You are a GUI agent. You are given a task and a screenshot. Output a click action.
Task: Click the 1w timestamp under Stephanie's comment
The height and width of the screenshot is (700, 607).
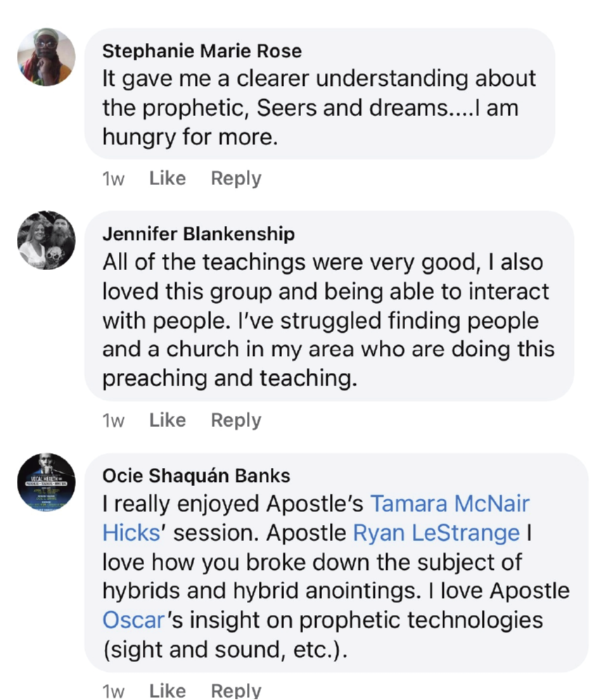(113, 179)
